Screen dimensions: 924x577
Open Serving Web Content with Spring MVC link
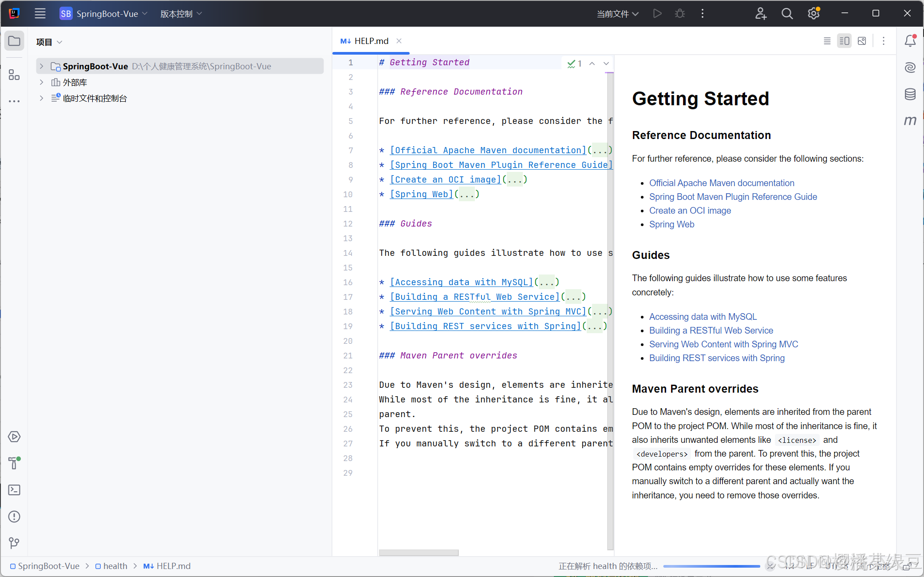pos(723,344)
